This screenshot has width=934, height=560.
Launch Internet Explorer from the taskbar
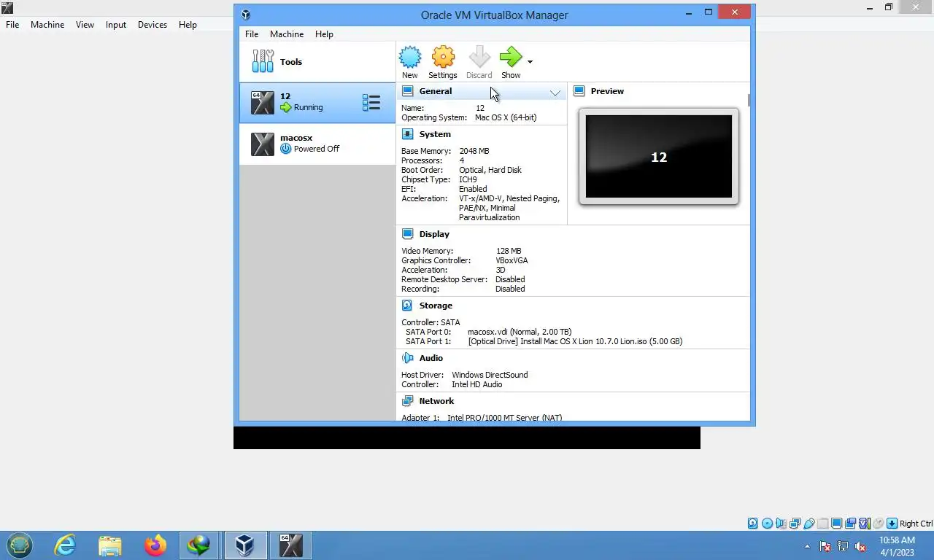click(x=65, y=545)
